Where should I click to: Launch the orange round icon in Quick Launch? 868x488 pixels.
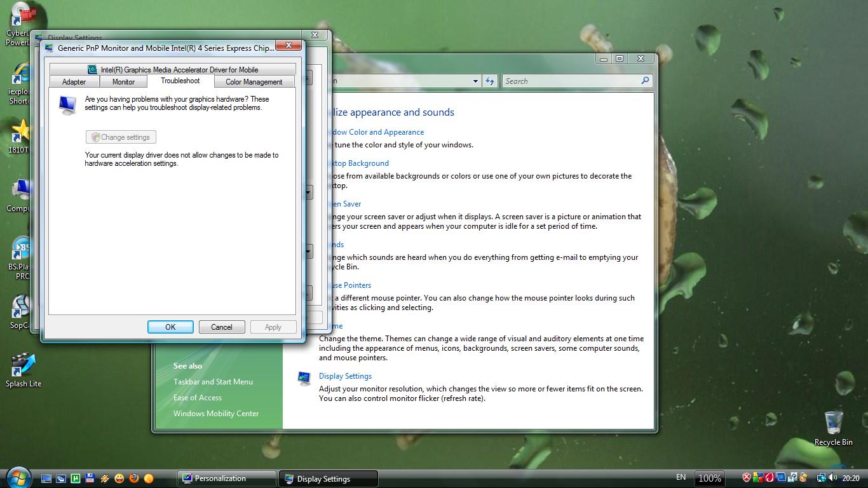[149, 478]
